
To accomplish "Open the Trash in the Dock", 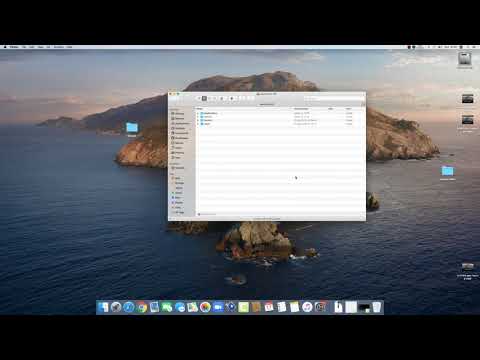I will click(x=377, y=307).
